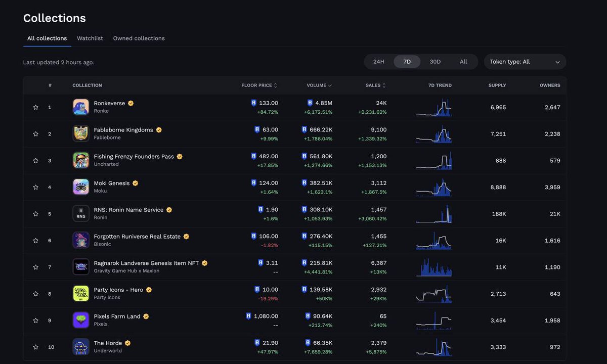Click verified badge beside Fishing Frenzy Founders Pass
Screen dimensions: 607x364
[180, 157]
